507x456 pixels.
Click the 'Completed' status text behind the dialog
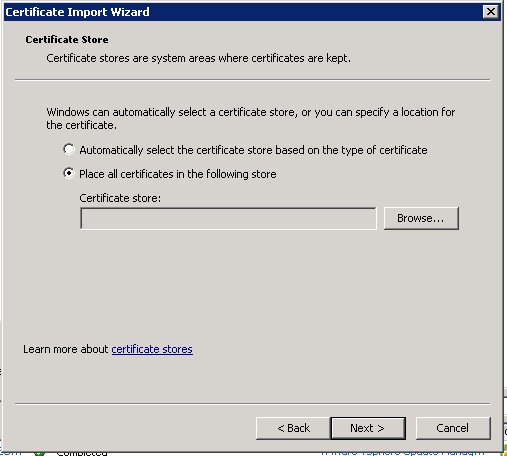tap(82, 453)
